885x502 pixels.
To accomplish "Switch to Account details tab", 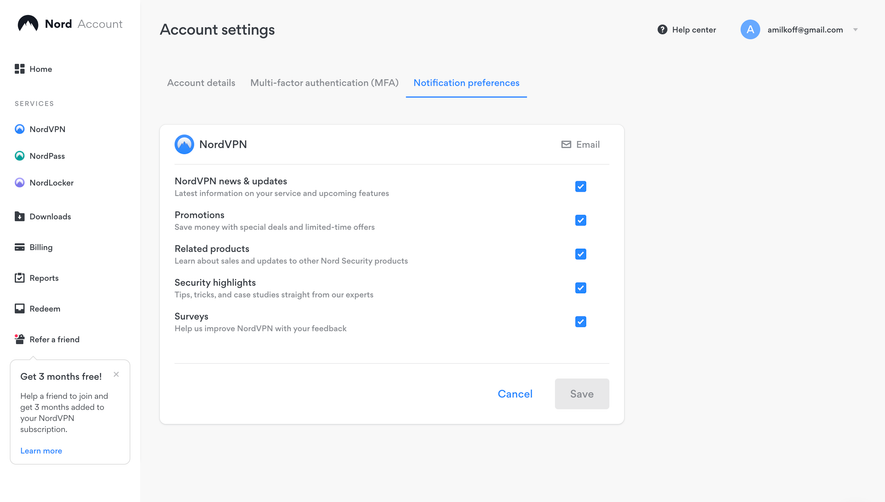I will [x=201, y=83].
